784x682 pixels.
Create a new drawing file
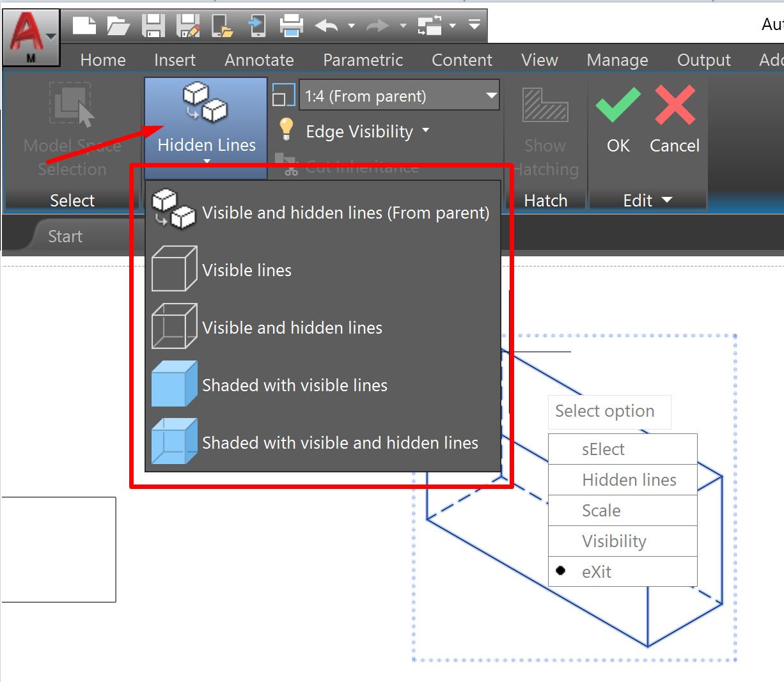83,24
